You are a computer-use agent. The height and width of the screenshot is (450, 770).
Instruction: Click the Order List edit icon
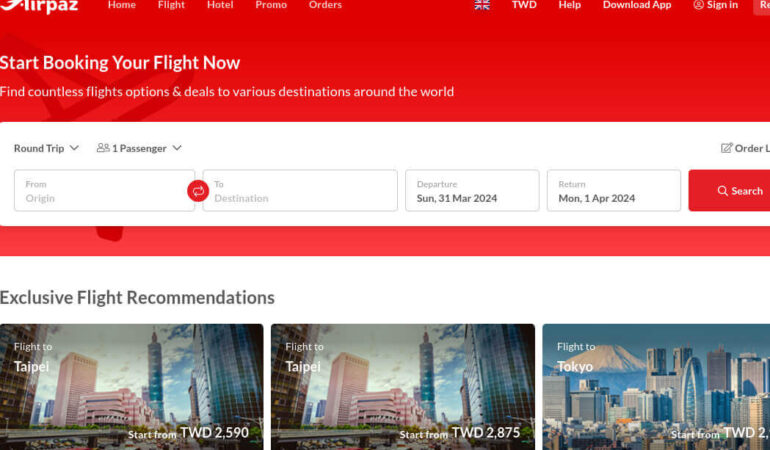[x=726, y=148]
